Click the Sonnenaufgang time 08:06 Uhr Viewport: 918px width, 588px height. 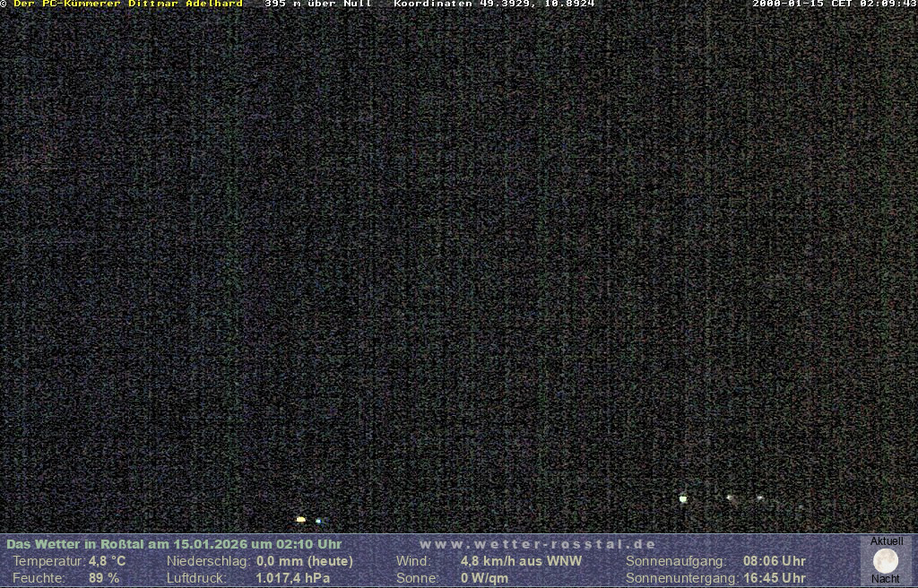774,561
